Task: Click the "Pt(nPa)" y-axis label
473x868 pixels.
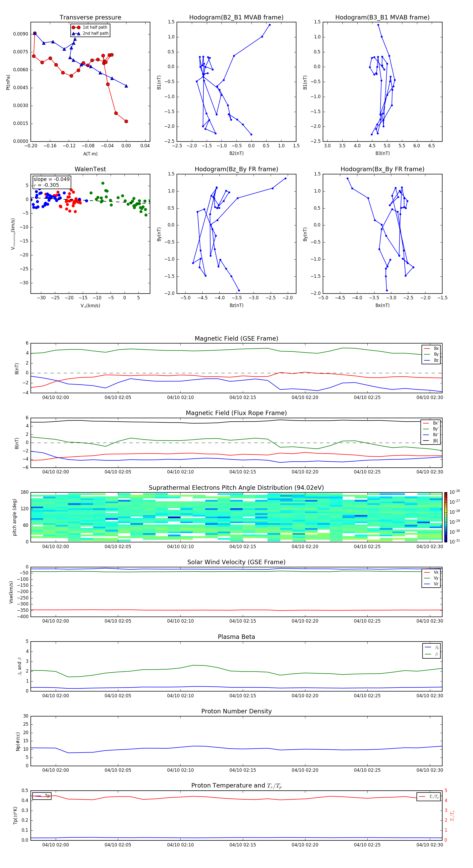Action: [8, 82]
